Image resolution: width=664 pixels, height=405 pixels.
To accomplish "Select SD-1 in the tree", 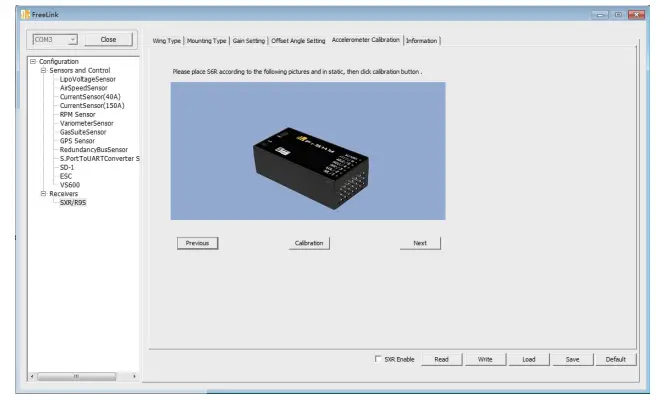I will click(x=67, y=167).
